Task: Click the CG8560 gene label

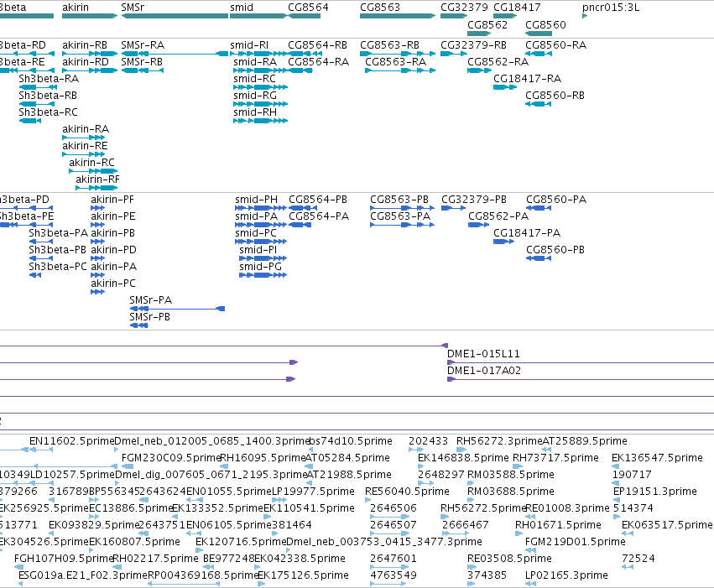Action: pos(545,24)
